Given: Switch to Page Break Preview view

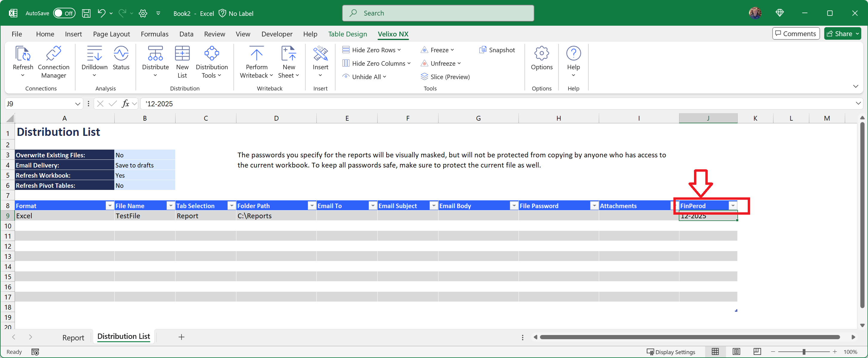Looking at the screenshot, I should point(757,352).
